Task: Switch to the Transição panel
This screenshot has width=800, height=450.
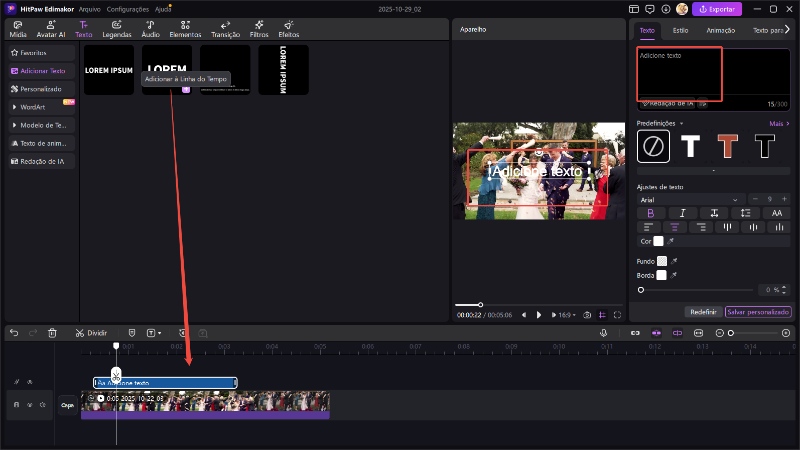Action: (x=225, y=27)
